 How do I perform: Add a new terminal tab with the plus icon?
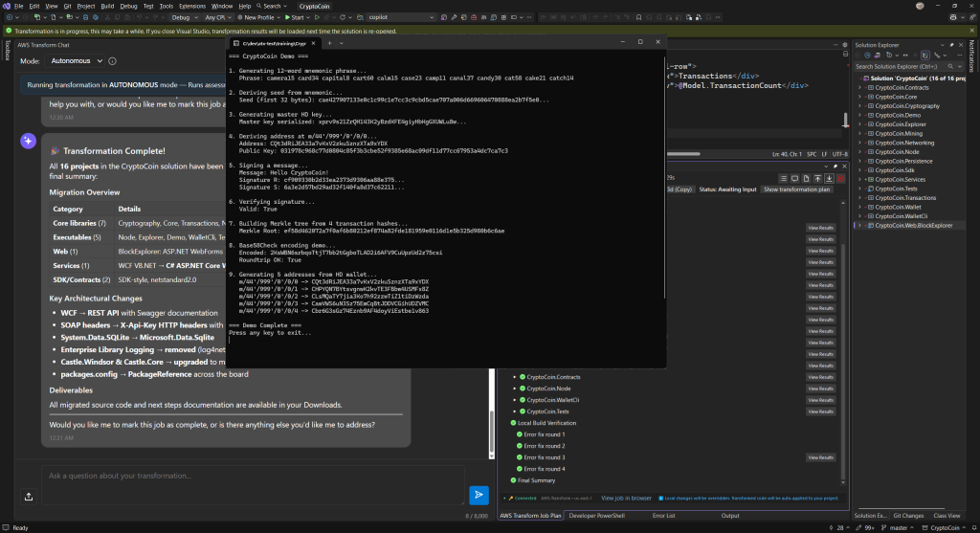[x=329, y=43]
